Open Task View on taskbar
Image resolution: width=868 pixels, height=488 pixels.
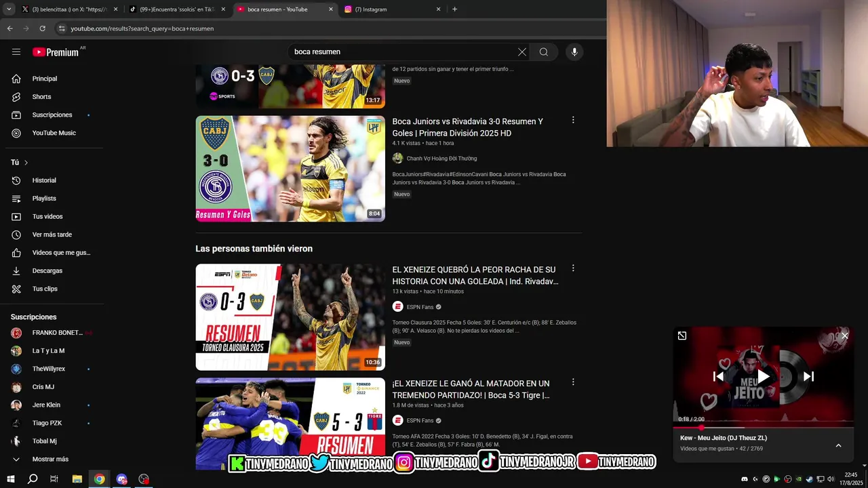[54, 479]
